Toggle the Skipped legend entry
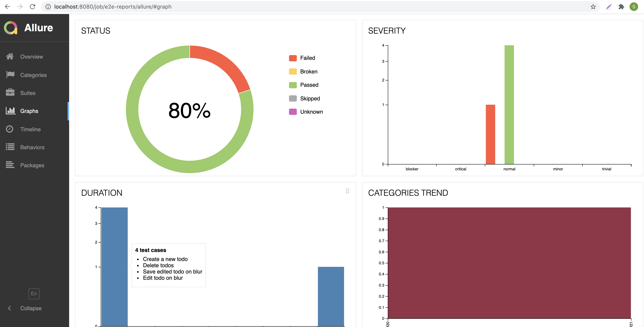 click(x=310, y=98)
